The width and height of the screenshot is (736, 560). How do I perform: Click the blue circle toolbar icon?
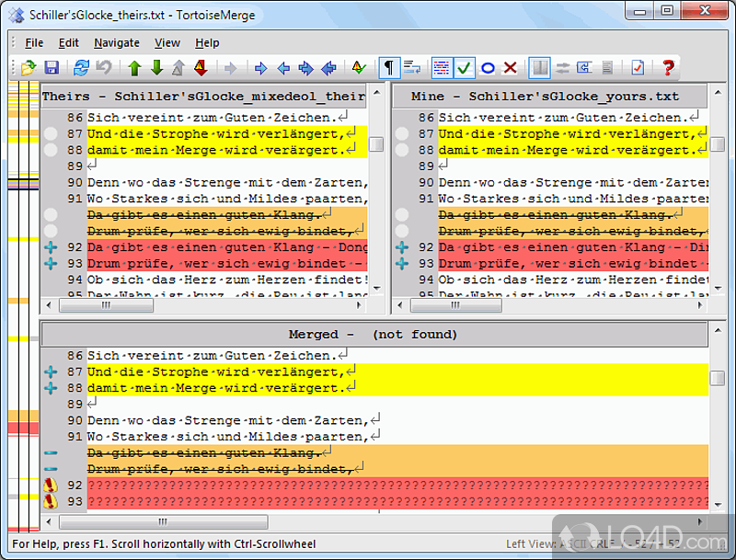click(x=488, y=68)
